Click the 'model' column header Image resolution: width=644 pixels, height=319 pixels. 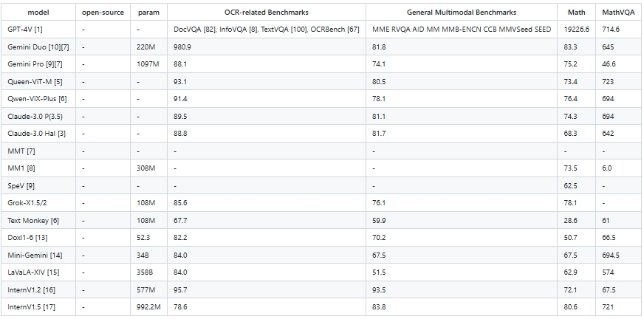click(x=38, y=13)
